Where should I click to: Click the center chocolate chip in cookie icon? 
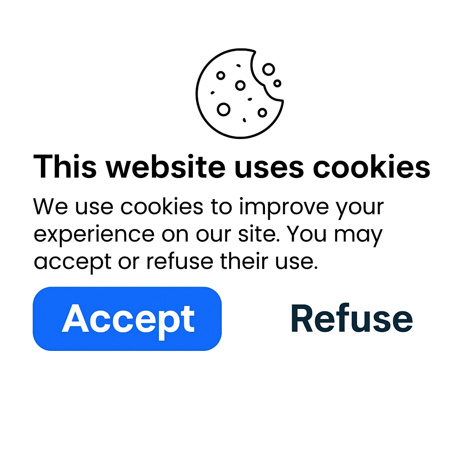240,86
